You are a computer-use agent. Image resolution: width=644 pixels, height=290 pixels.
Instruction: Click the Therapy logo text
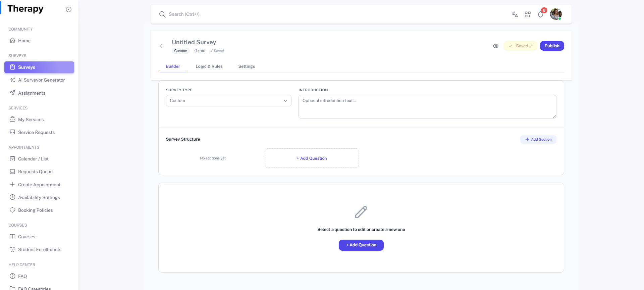(25, 9)
